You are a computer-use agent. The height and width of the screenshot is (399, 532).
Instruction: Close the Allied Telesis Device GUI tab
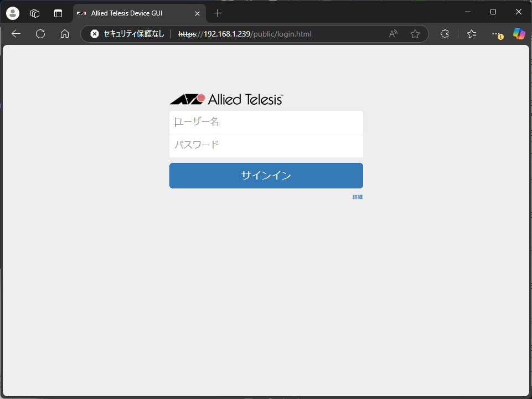tap(197, 13)
